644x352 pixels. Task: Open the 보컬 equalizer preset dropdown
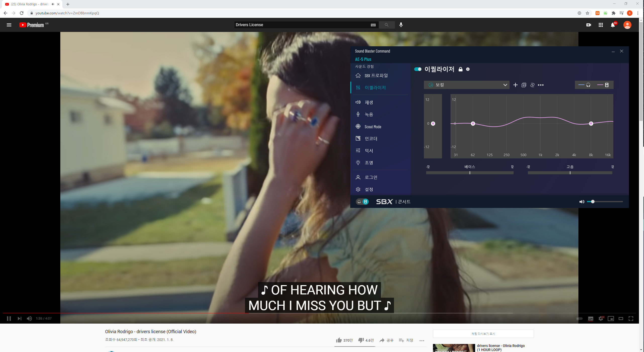tap(466, 85)
